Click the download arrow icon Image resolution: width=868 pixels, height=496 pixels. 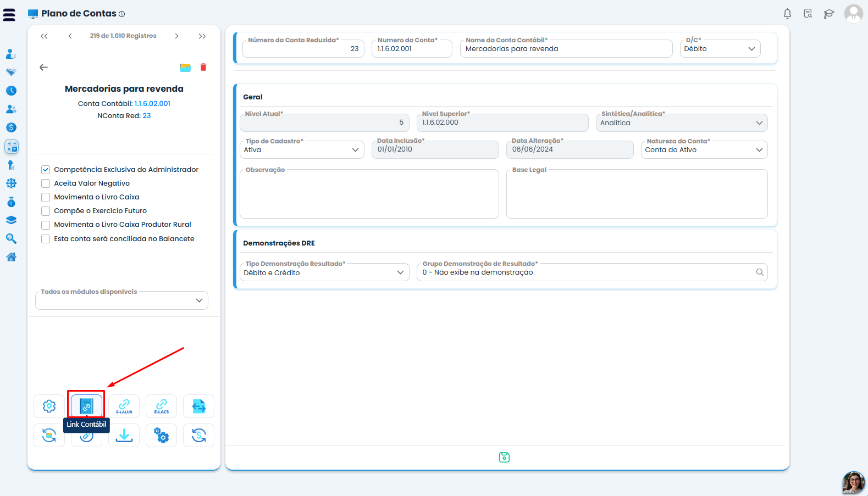click(x=124, y=435)
